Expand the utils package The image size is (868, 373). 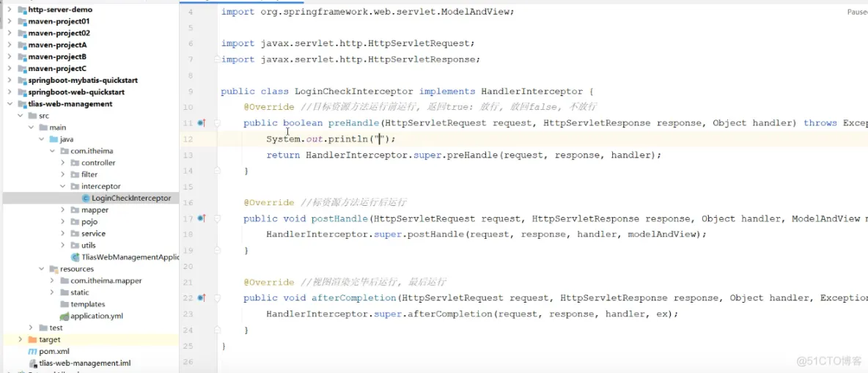[x=62, y=245]
